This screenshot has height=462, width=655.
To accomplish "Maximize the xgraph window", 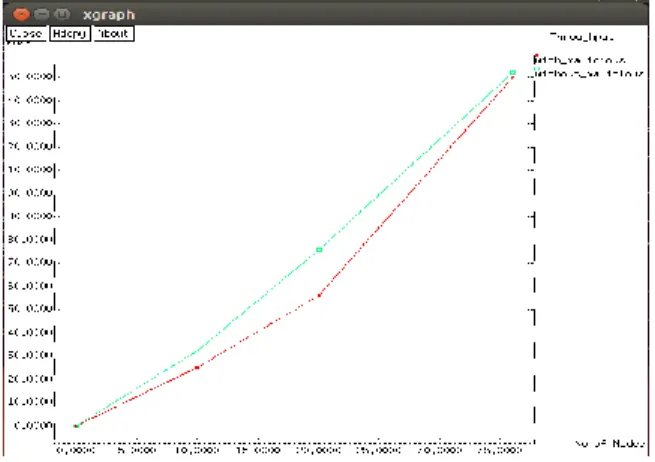I will [62, 15].
